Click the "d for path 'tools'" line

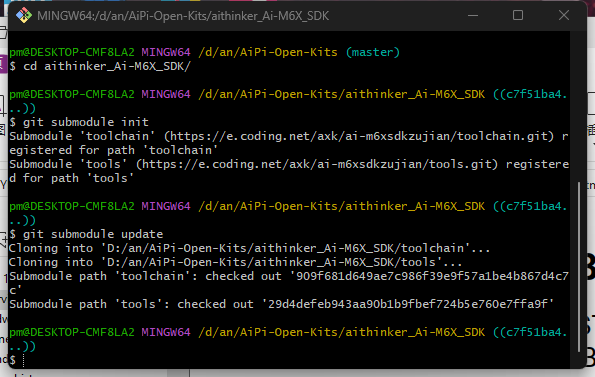tap(72, 178)
